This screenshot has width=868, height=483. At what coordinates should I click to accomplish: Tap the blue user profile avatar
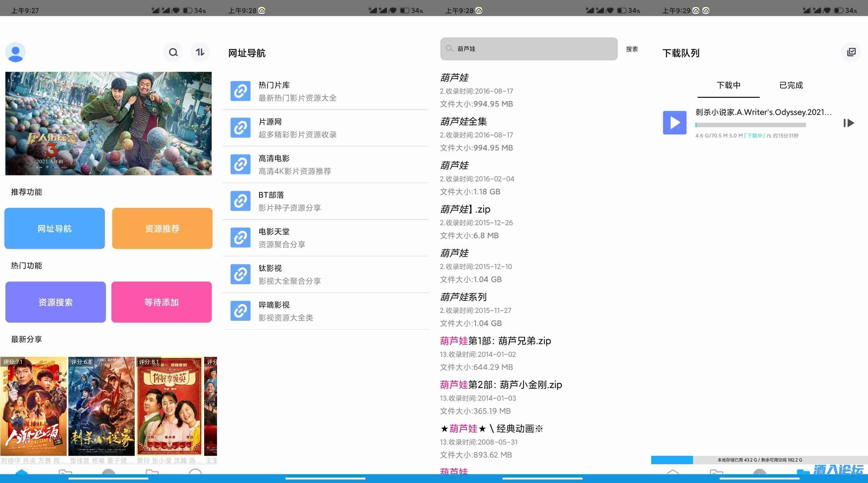[x=15, y=52]
